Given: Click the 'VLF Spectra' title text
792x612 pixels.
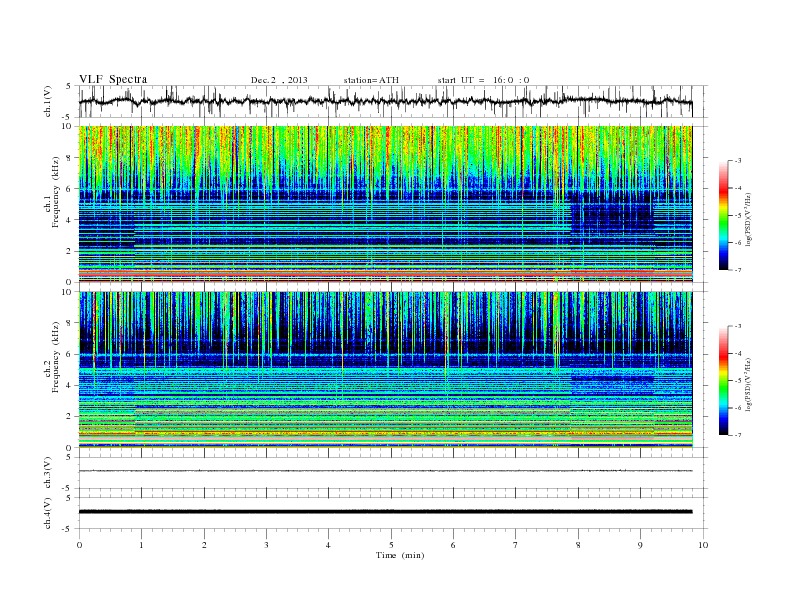Looking at the screenshot, I should [113, 79].
